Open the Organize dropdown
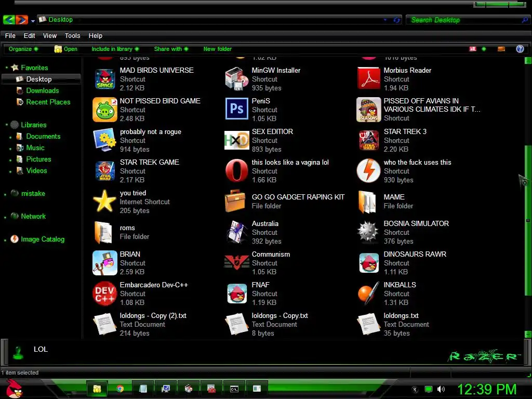The height and width of the screenshot is (399, 532). coord(23,49)
